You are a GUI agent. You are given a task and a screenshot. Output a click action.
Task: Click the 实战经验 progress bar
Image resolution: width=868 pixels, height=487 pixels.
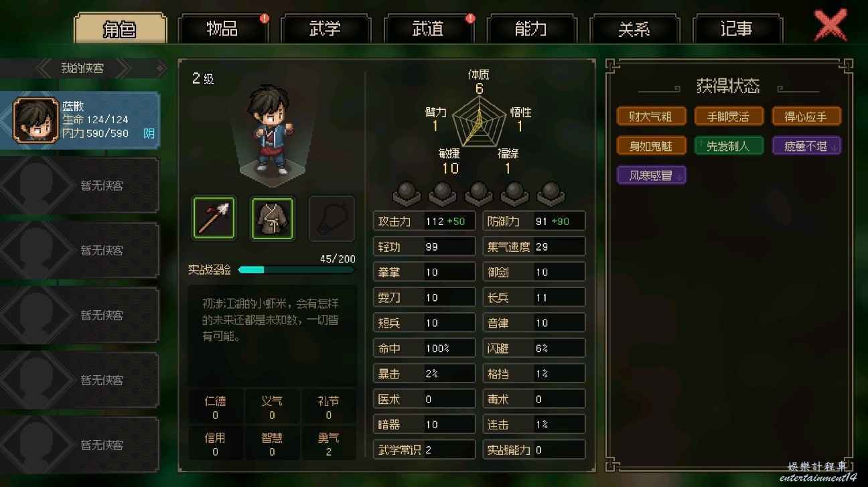pos(296,269)
